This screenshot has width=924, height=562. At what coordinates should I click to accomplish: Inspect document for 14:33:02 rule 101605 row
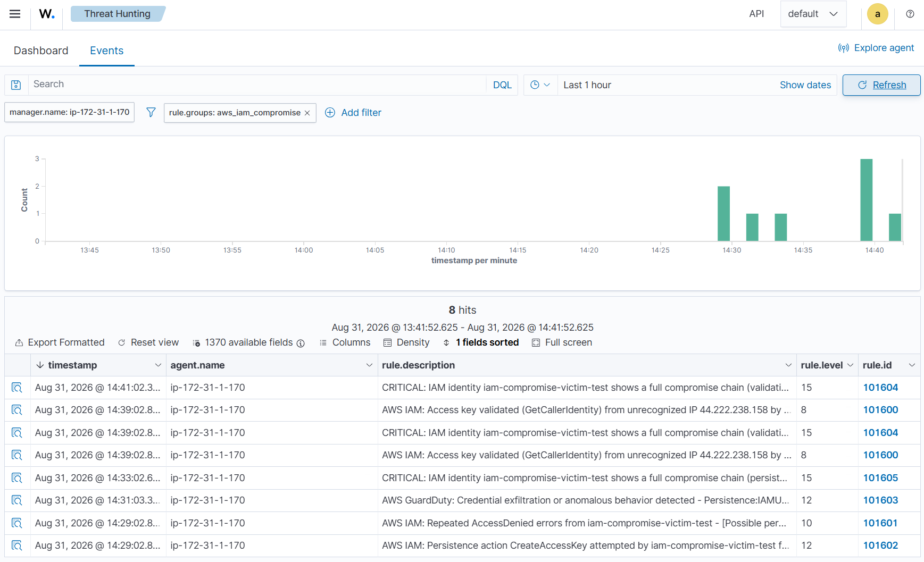17,478
